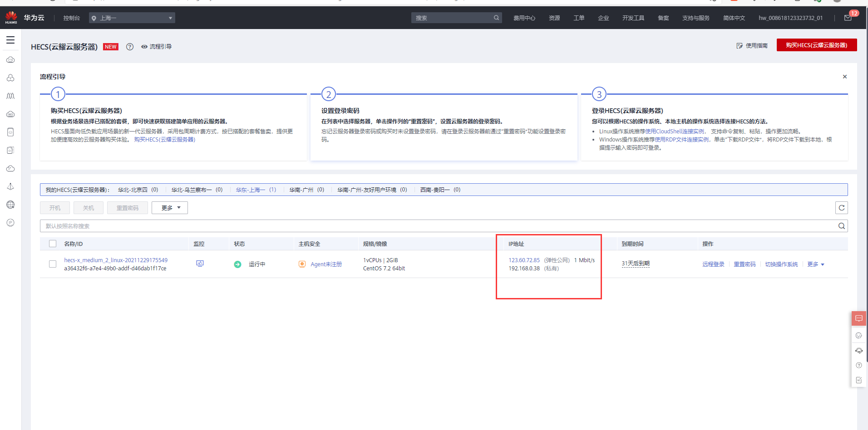Open the 简体中文 language menu
The image size is (868, 430).
[x=734, y=18]
